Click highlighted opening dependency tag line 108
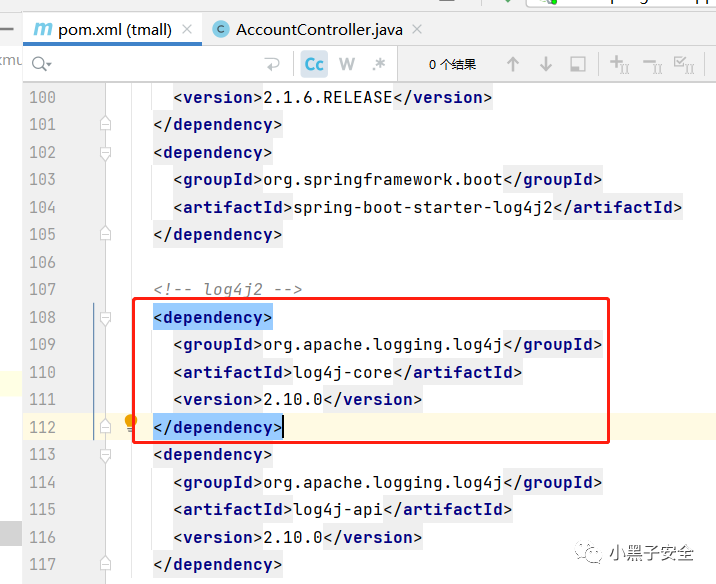The width and height of the screenshot is (716, 584). tap(213, 317)
